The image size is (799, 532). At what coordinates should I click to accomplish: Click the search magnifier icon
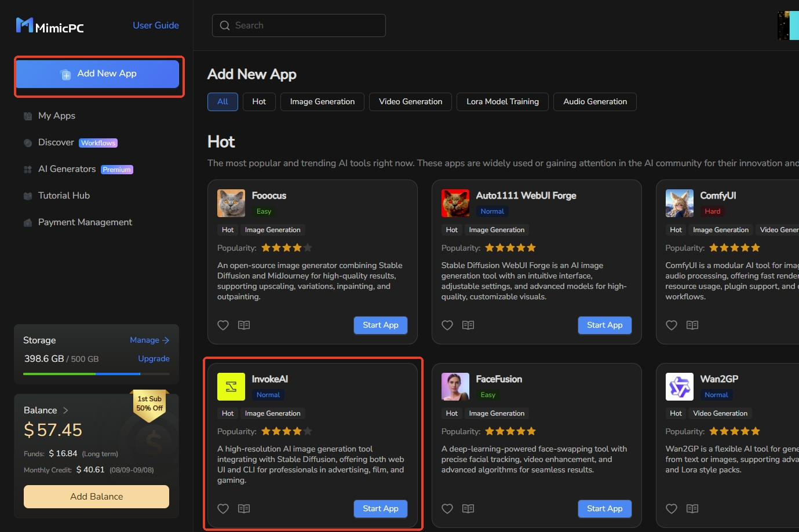point(225,25)
